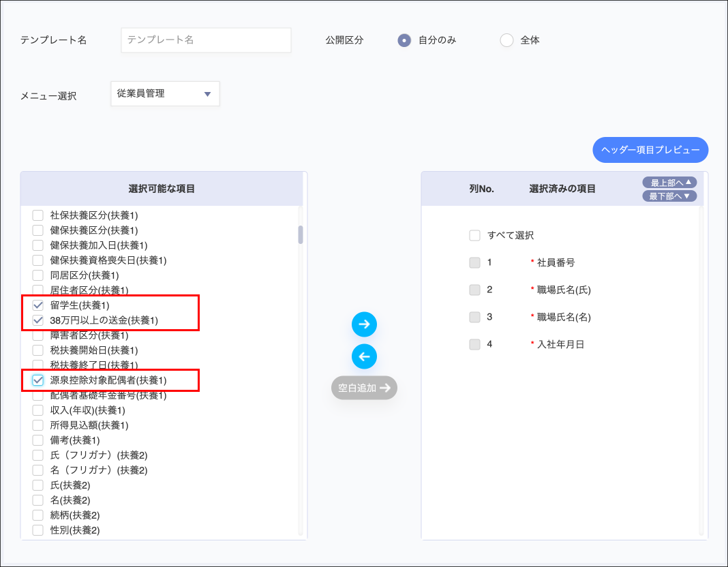Screen dimensions: 728x567
Task: Select the 自分のみ radio option
Action: click(x=404, y=40)
